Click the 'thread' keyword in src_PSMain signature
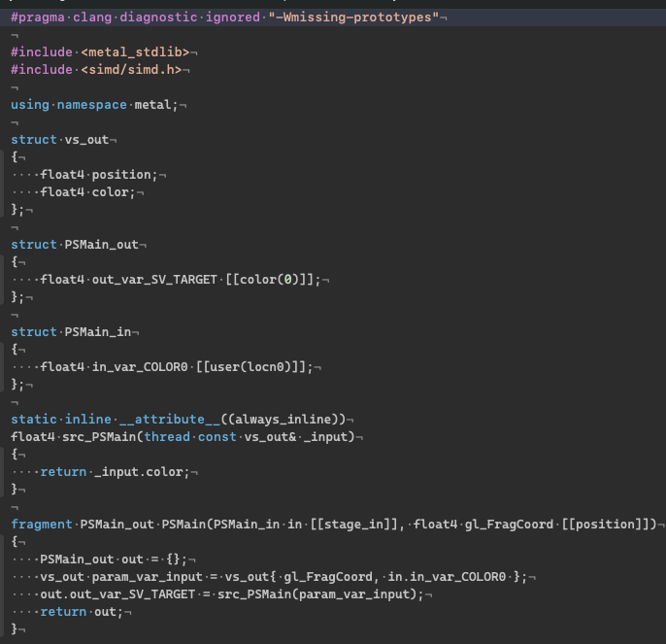The height and width of the screenshot is (644, 666). [x=167, y=437]
